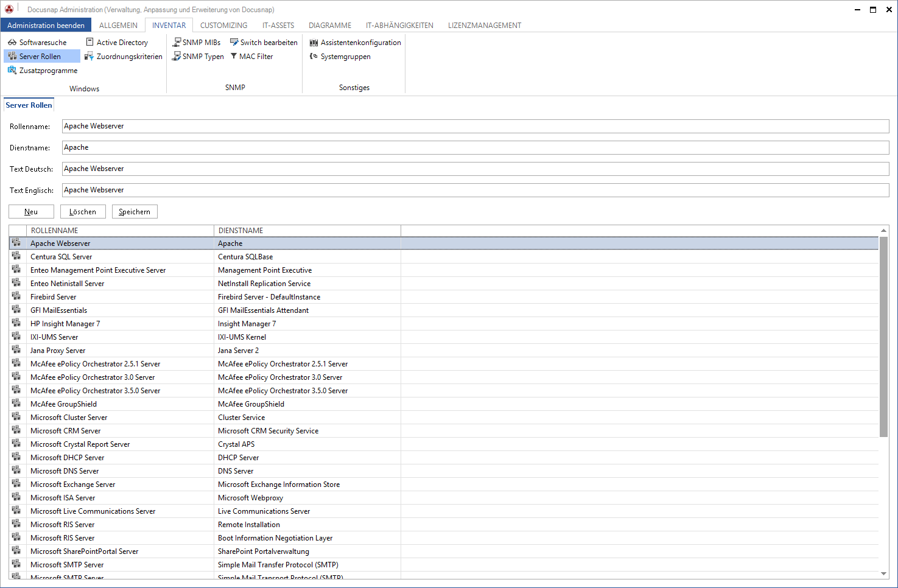Click role icon of Jana Proxy Server row

click(16, 350)
